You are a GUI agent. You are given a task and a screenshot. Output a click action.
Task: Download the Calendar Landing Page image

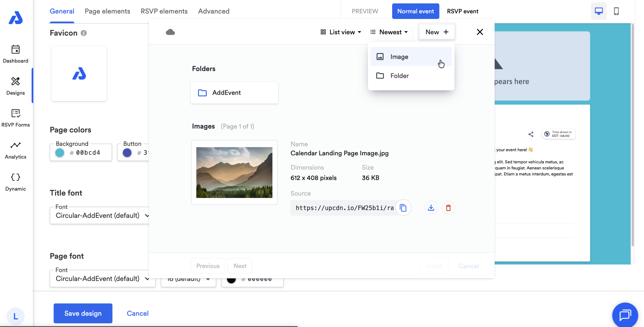point(431,208)
